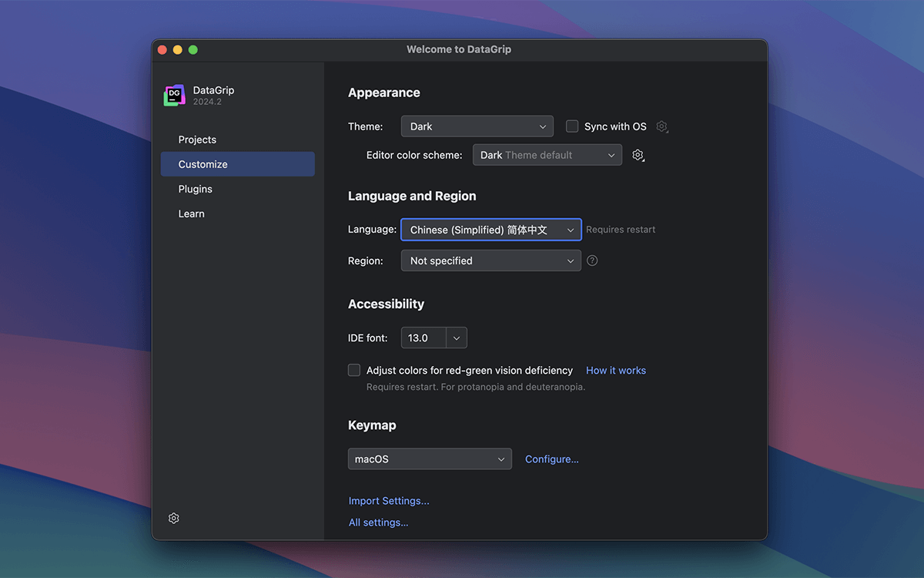Click the IDE font value 13.0 field
Image resolution: width=924 pixels, height=578 pixels.
point(424,338)
